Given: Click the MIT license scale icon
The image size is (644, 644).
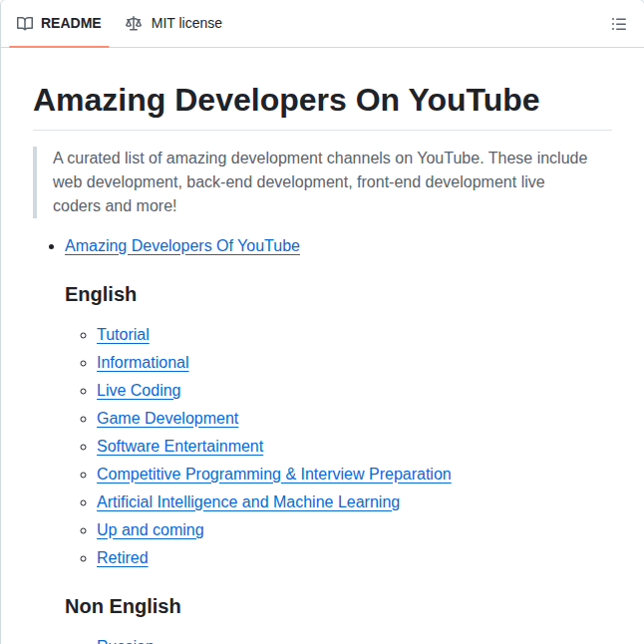Looking at the screenshot, I should pyautogui.click(x=134, y=23).
